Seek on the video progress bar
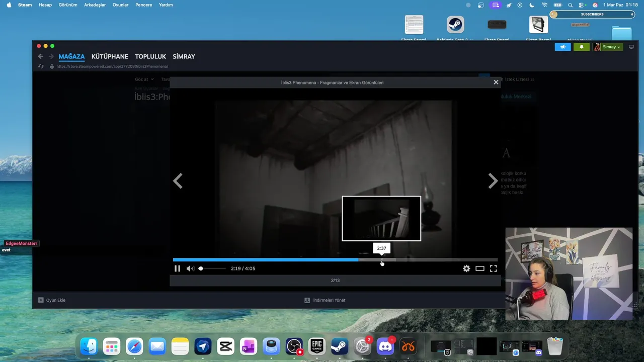This screenshot has width=644, height=362. tap(335, 260)
